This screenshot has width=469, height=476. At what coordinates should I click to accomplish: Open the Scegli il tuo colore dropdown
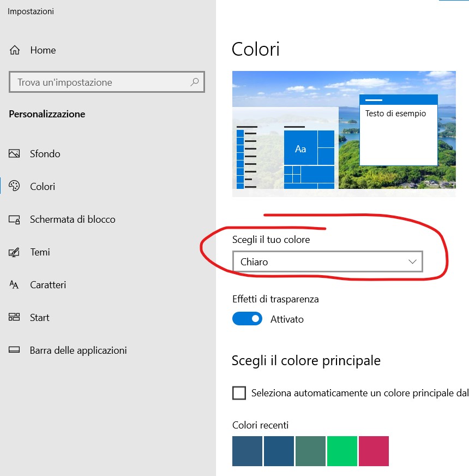[327, 261]
